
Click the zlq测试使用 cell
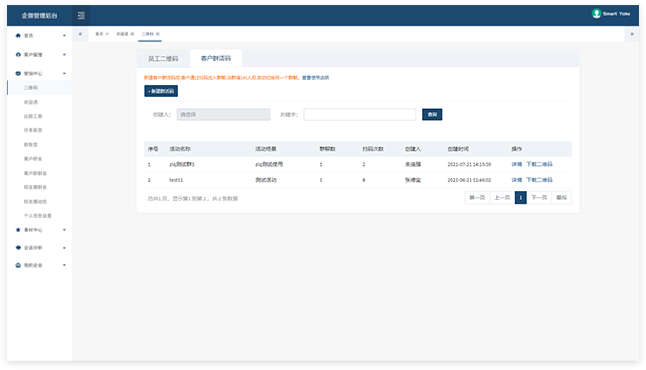click(269, 164)
